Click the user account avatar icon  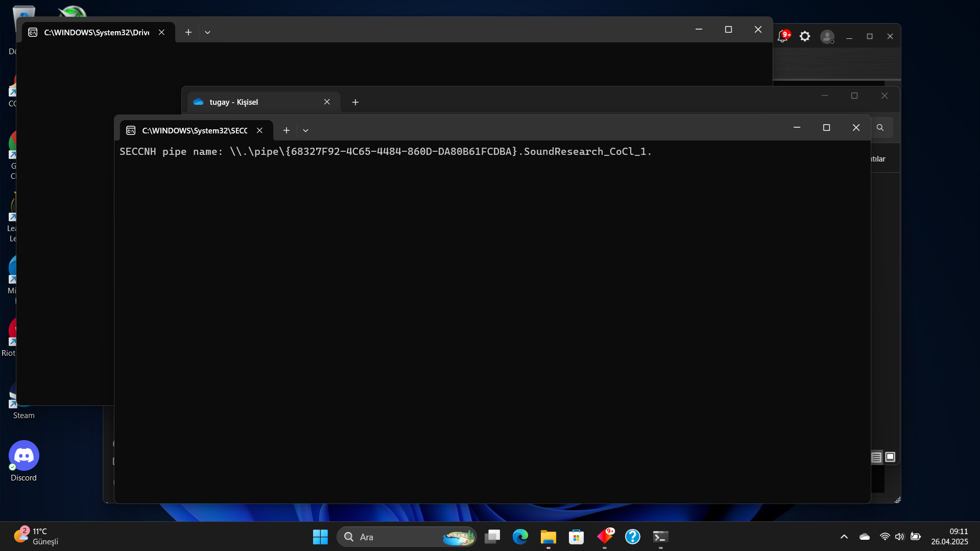coord(827,37)
